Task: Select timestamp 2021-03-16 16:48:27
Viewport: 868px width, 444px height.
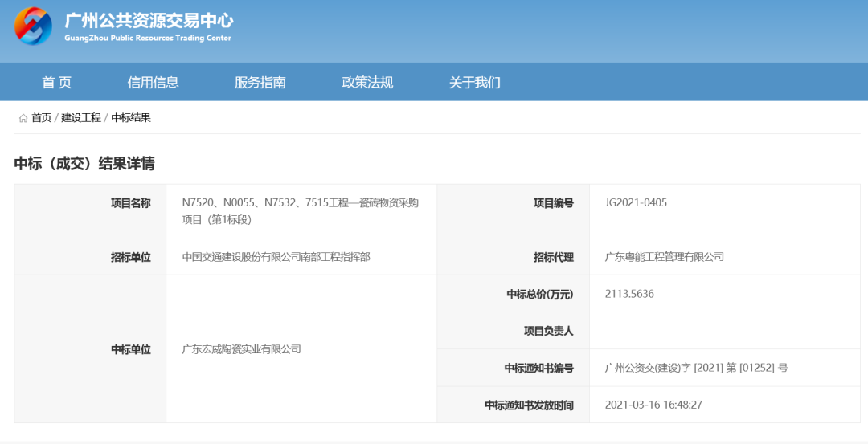Action: pos(653,405)
